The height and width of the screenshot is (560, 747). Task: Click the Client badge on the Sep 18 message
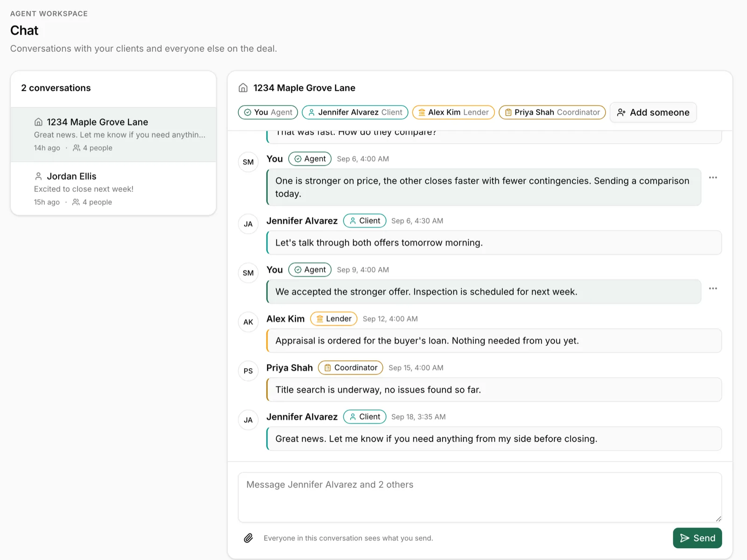click(365, 417)
